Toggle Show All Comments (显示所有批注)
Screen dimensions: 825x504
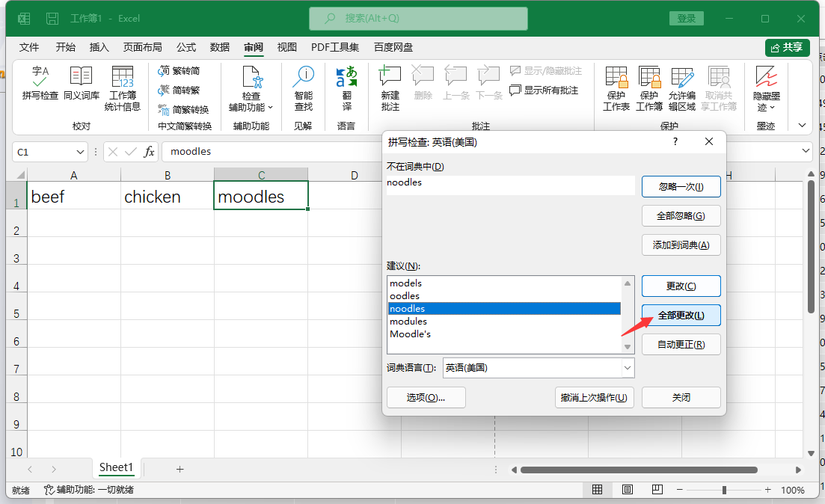coord(544,90)
